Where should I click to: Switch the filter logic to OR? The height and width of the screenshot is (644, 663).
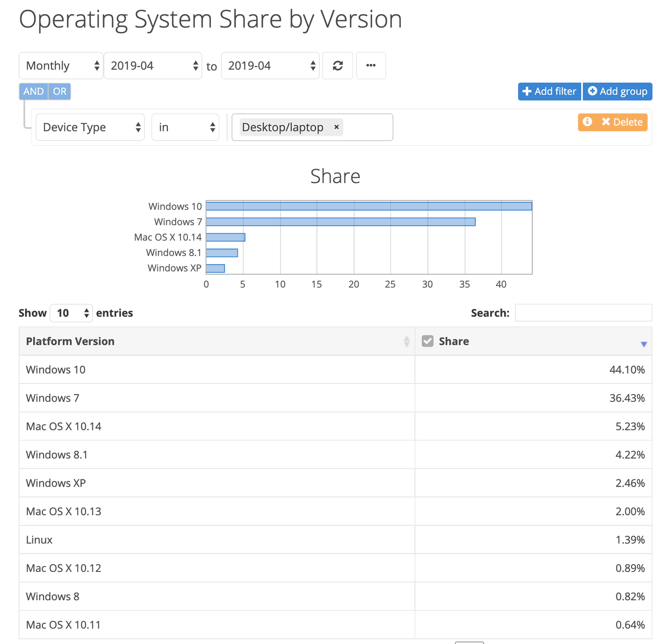[60, 91]
